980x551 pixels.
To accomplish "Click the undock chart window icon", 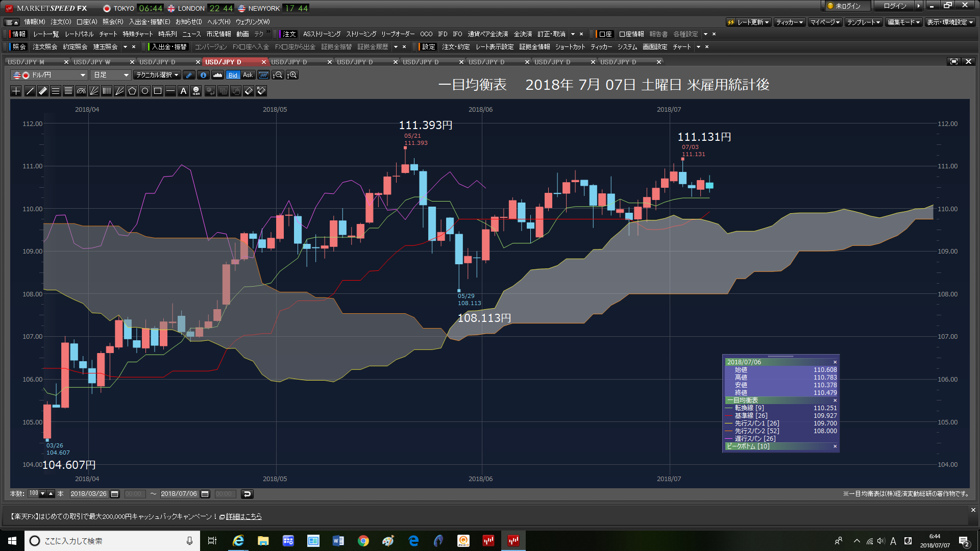I will point(953,62).
